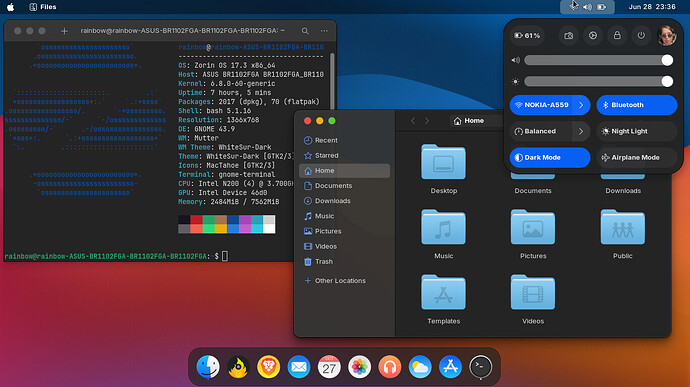Toggle the Balanced power mode button
Screen dimensions: 690x387
point(541,131)
